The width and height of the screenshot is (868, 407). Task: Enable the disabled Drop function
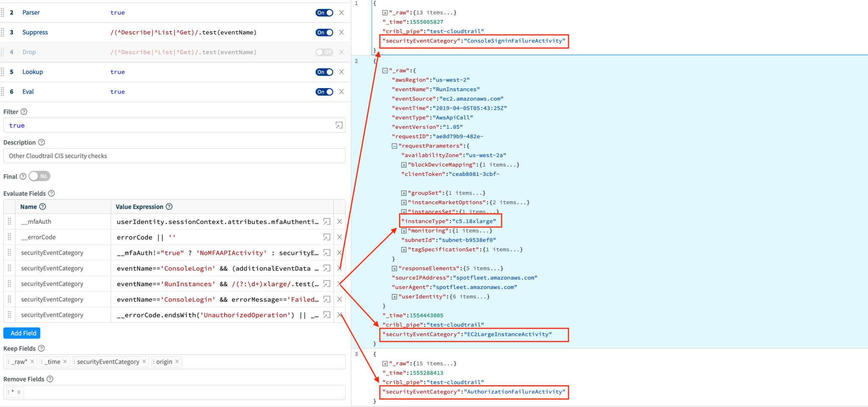tap(324, 52)
